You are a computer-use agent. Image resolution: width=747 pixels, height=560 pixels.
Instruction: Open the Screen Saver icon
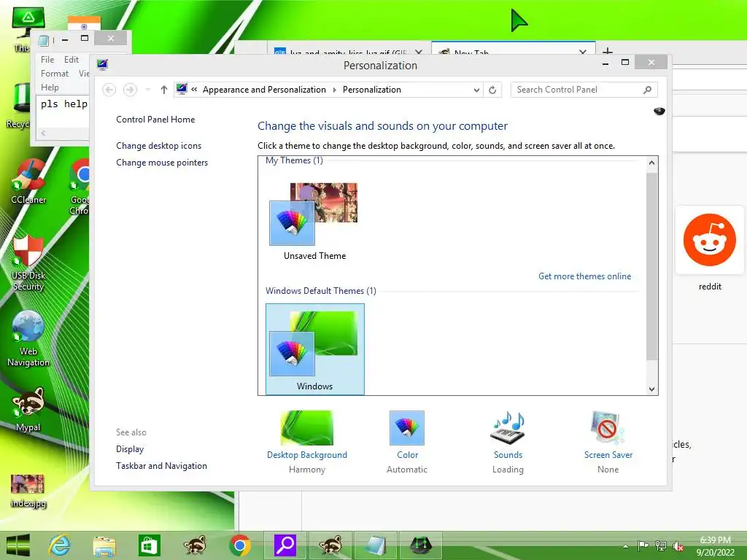tap(608, 427)
